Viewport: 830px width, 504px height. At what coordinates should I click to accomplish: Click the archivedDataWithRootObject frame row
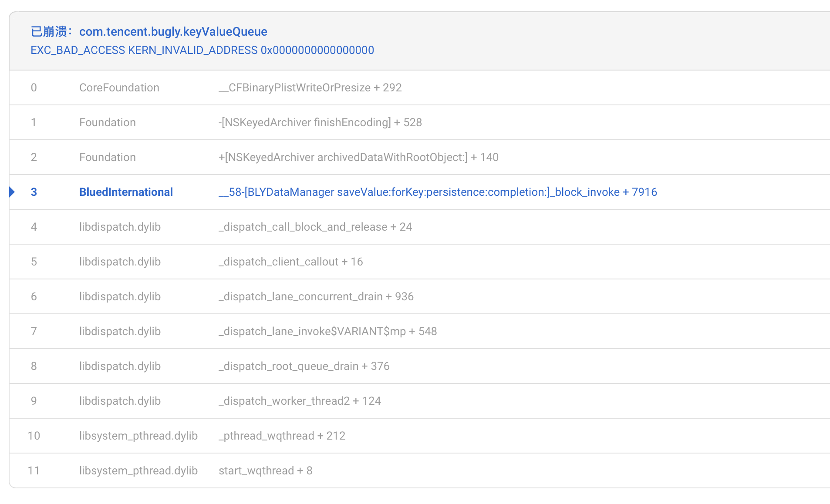tap(358, 157)
